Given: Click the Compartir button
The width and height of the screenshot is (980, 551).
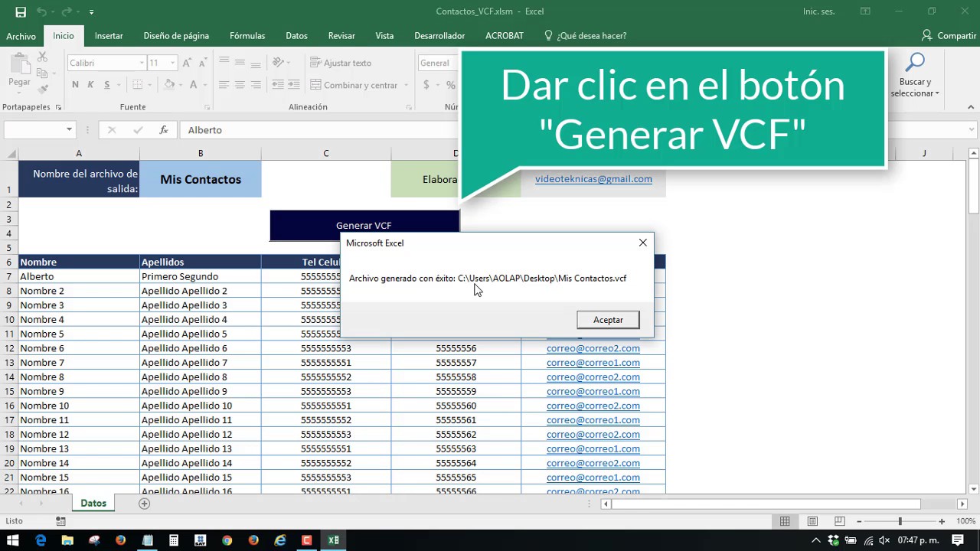Looking at the screenshot, I should (949, 36).
